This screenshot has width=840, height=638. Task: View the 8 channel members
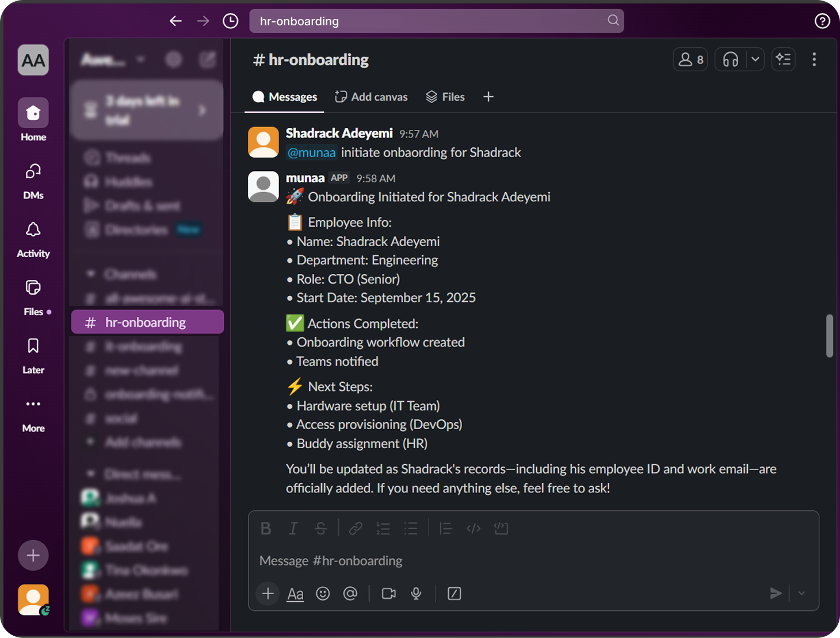(x=690, y=59)
